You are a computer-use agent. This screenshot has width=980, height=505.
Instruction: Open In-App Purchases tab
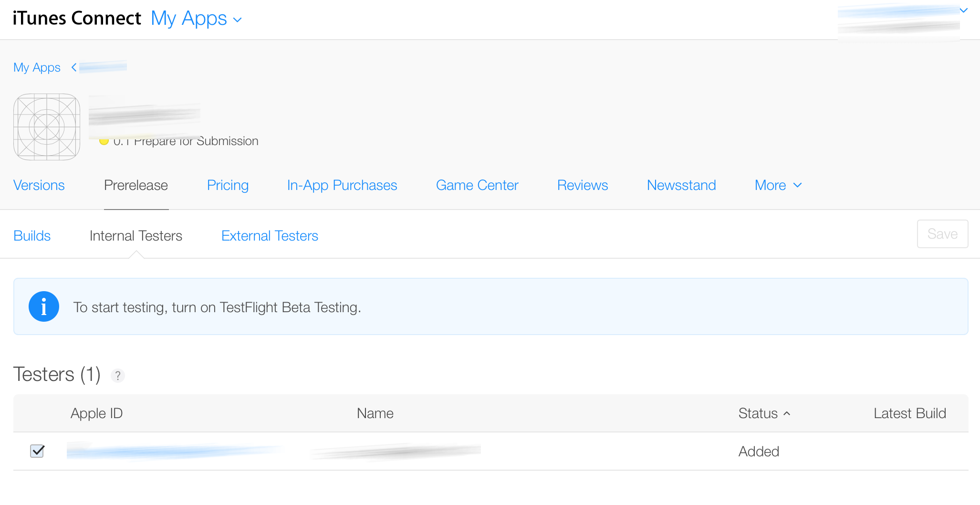click(342, 185)
